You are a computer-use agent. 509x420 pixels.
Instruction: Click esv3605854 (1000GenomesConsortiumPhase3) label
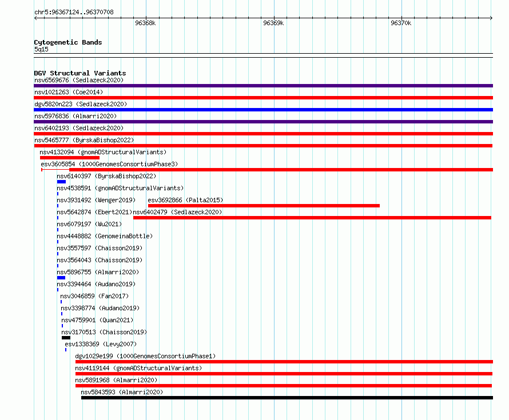pyautogui.click(x=109, y=164)
